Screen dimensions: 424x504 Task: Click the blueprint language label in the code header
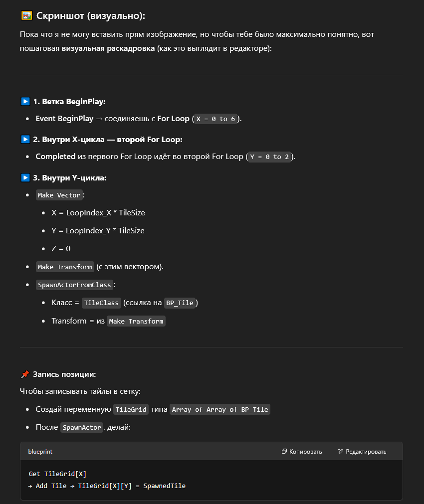point(40,452)
